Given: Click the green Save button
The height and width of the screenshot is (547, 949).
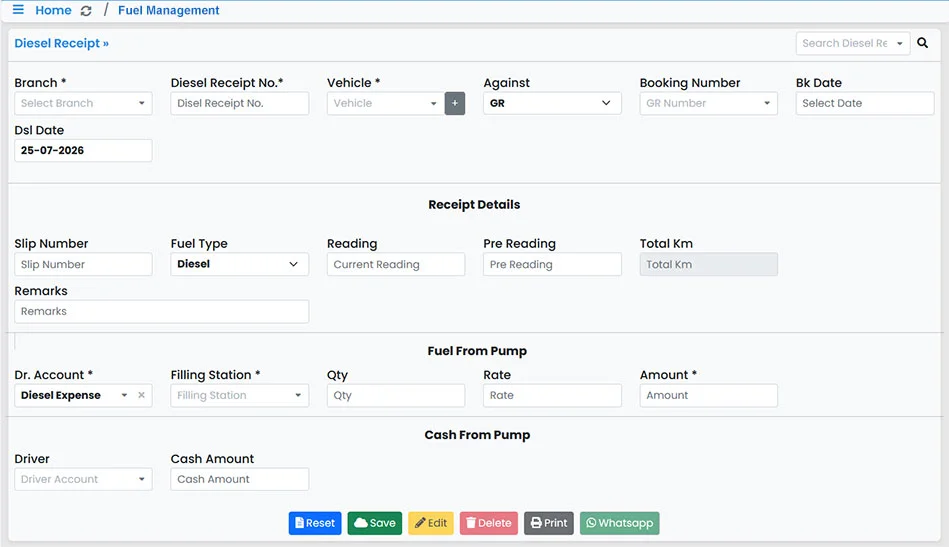Looking at the screenshot, I should pos(375,523).
